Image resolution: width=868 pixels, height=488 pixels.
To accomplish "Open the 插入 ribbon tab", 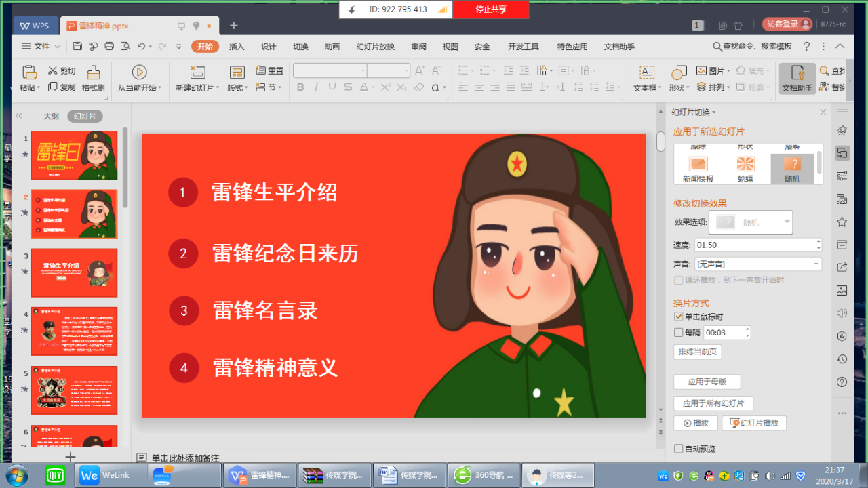I will (237, 47).
